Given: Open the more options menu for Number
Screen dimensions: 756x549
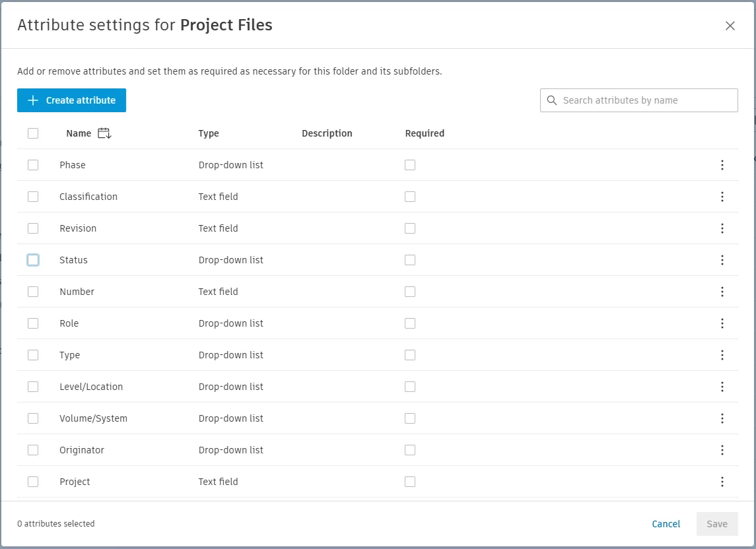Looking at the screenshot, I should pos(722,292).
